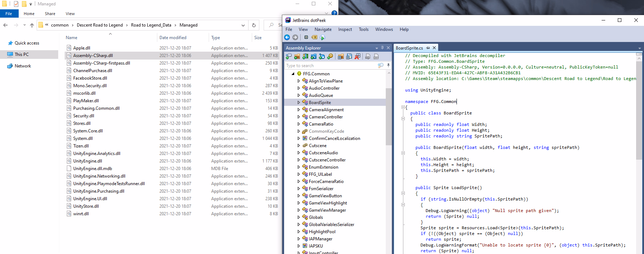Click the add folder icon in Assembly Explorer toolbar

pyautogui.click(x=297, y=56)
